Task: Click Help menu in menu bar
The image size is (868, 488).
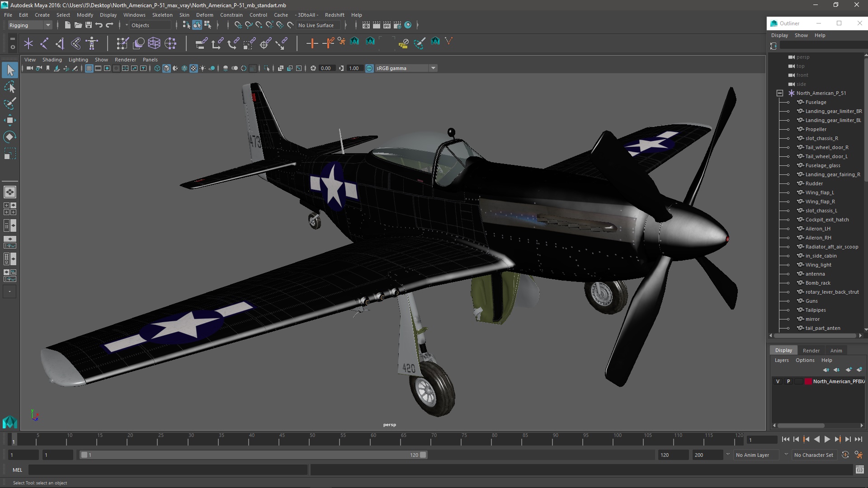Action: 356,14
